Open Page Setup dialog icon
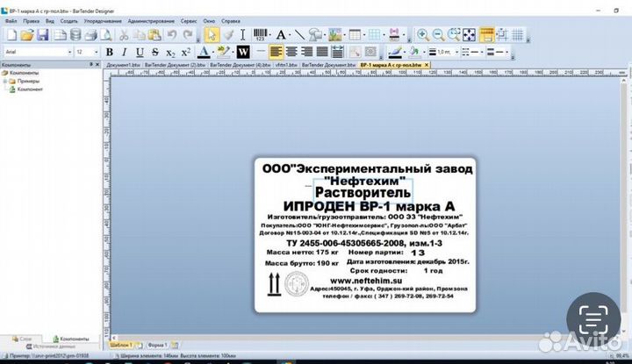This screenshot has height=364, width=632. coord(60,35)
